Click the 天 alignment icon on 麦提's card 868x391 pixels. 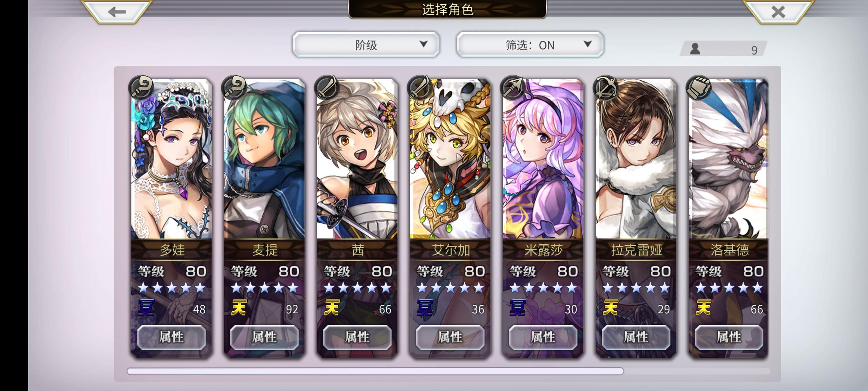[239, 308]
